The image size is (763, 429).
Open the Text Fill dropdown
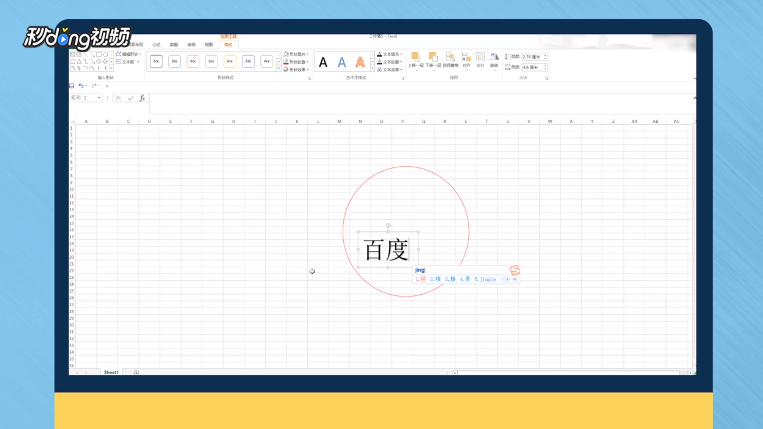pos(390,54)
